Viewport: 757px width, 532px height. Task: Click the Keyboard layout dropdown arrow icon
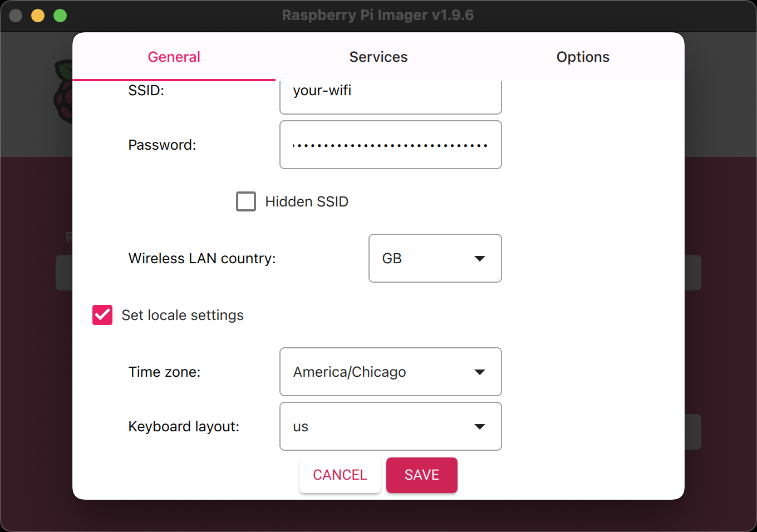(x=479, y=427)
